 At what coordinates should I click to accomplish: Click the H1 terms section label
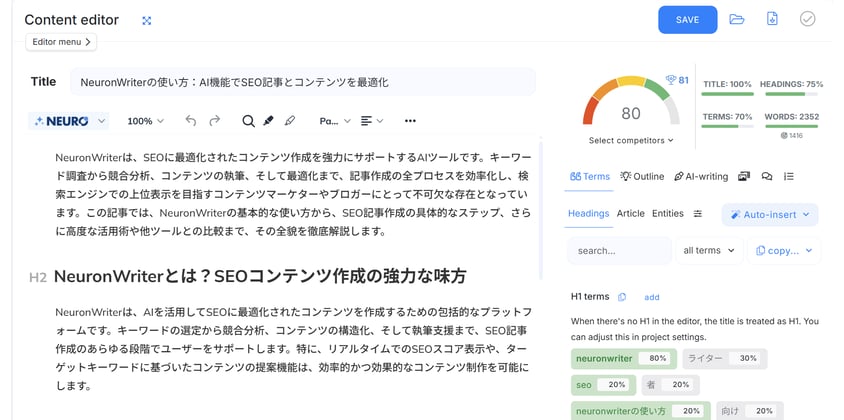pyautogui.click(x=590, y=297)
